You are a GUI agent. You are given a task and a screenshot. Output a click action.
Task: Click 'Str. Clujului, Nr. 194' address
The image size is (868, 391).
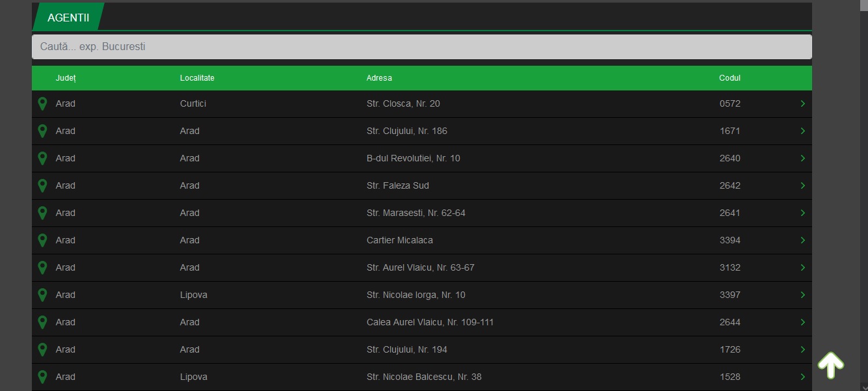click(407, 349)
